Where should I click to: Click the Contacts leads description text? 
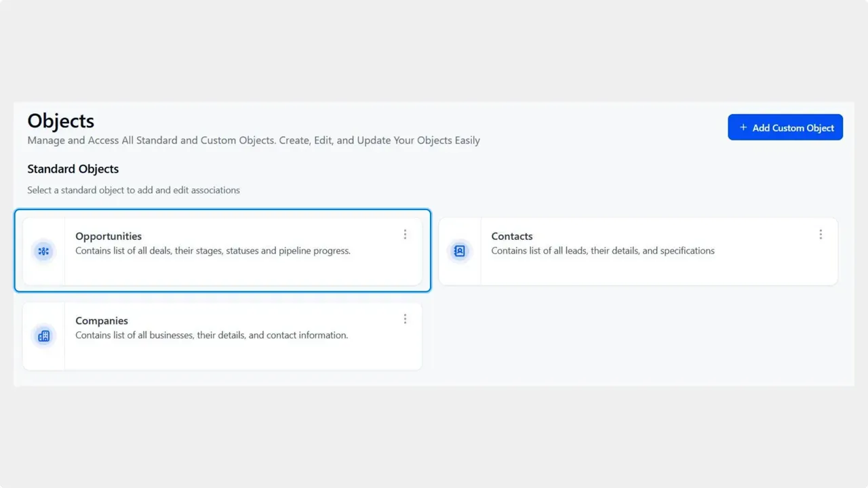603,250
